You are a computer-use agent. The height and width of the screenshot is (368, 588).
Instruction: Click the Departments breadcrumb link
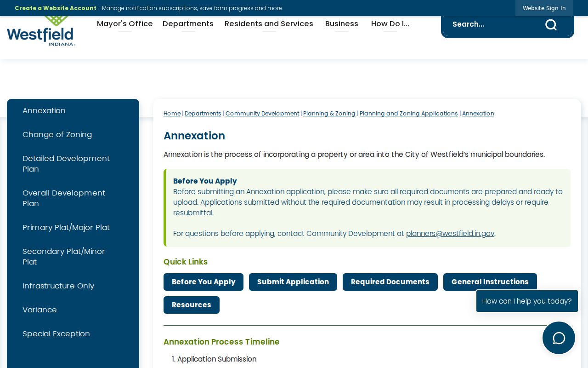click(x=203, y=114)
